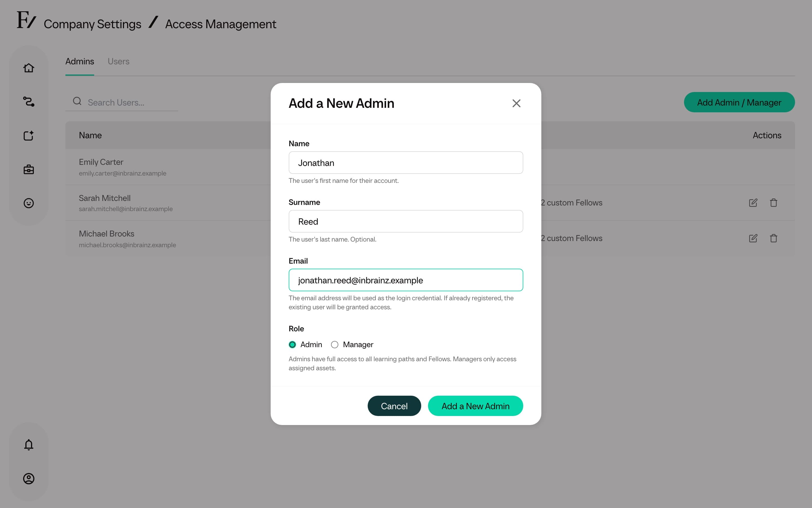Viewport: 812px width, 508px height.
Task: Open the user profile icon
Action: (28, 478)
